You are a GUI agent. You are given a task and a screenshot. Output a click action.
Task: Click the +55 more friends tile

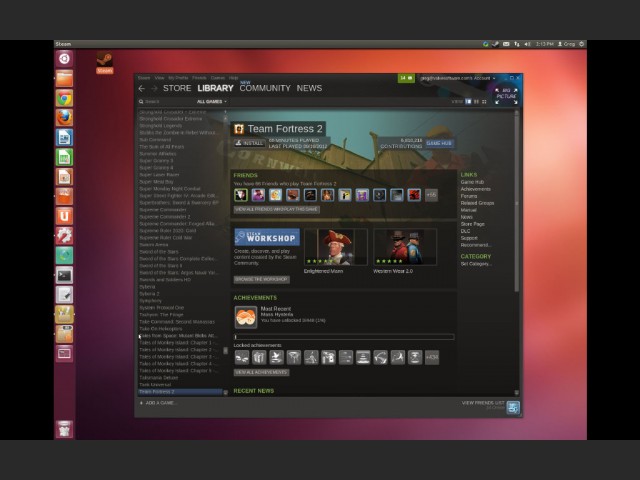(431, 195)
